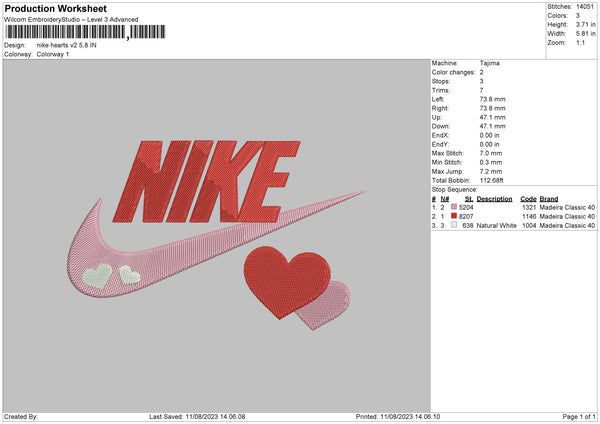Click the Description column header
This screenshot has height=424, width=600.
(494, 198)
